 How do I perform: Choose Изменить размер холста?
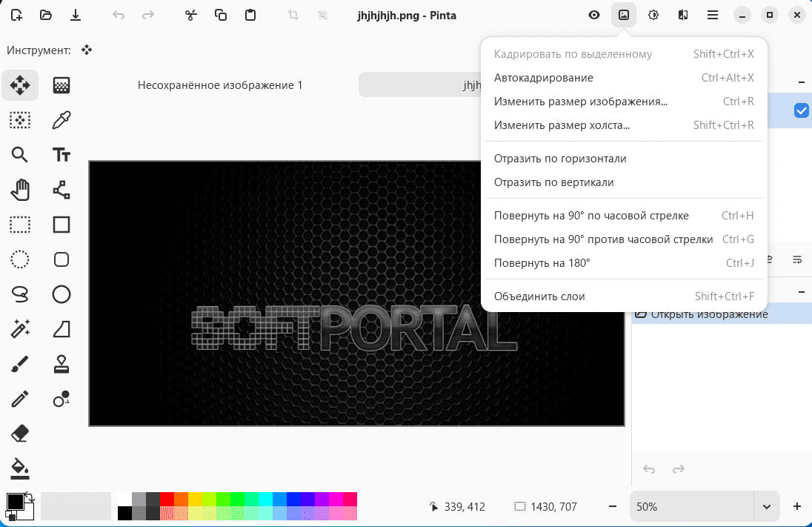point(624,125)
